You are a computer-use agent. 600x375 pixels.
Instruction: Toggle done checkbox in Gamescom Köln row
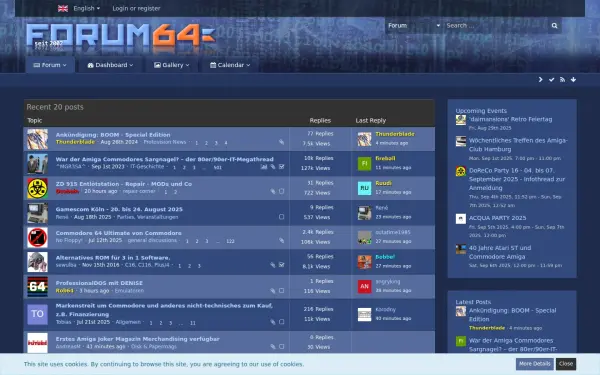click(x=282, y=217)
